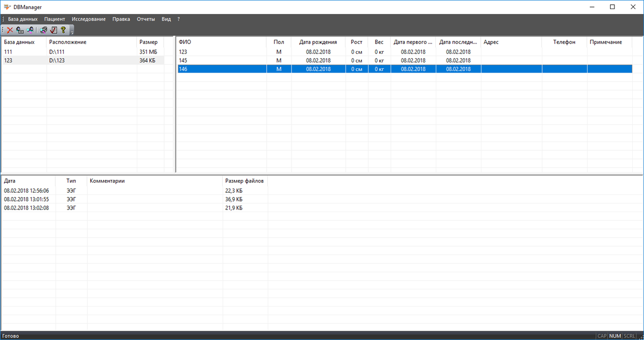
Task: Expand the toolbar options overflow arrow
Action: (71, 32)
